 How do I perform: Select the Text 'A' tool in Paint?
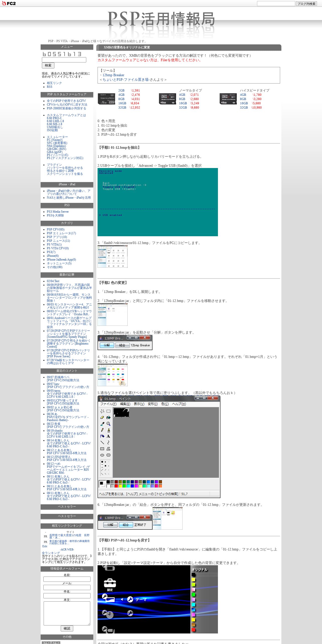click(108, 436)
